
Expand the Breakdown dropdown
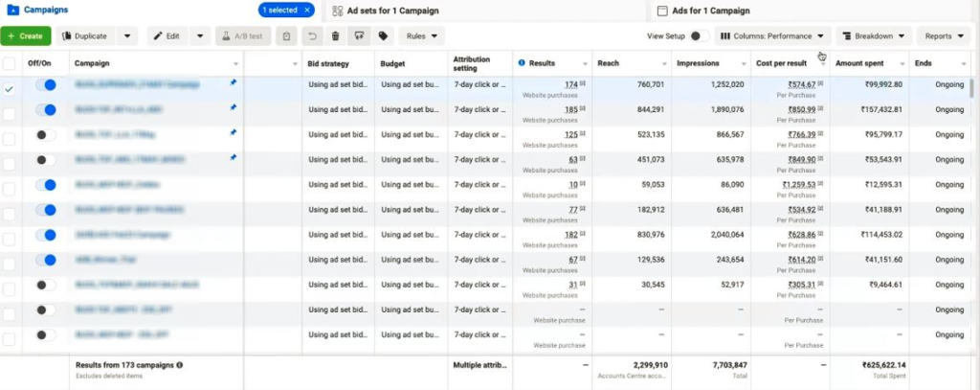click(x=873, y=36)
